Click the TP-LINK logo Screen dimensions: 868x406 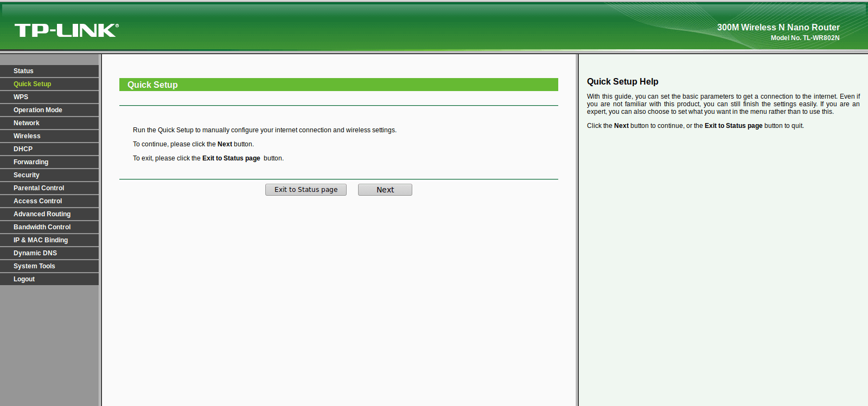coord(66,30)
